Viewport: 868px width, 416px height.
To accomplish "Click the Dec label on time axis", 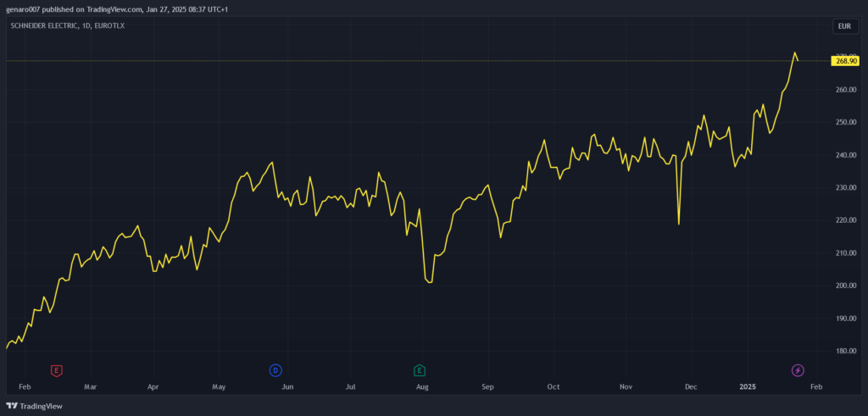I will point(691,386).
